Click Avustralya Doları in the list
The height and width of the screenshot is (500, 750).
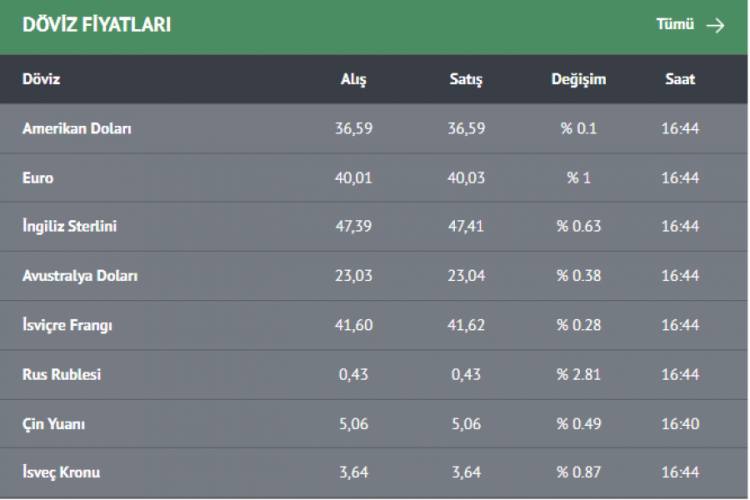(80, 276)
